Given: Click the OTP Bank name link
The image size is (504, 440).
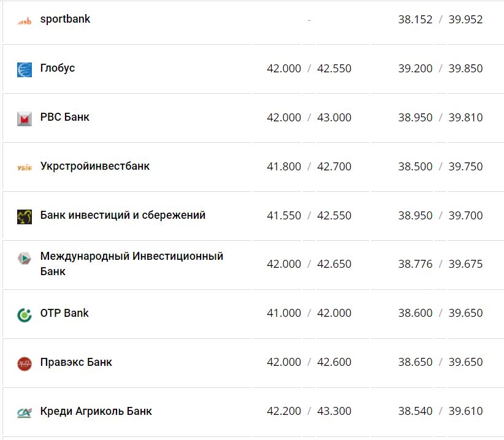Looking at the screenshot, I should (x=64, y=313).
